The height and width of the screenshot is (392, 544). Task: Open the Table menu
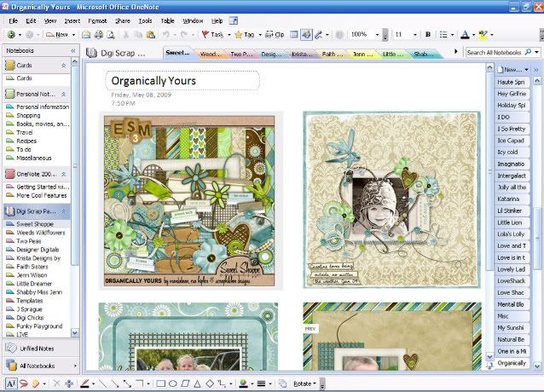[167, 20]
